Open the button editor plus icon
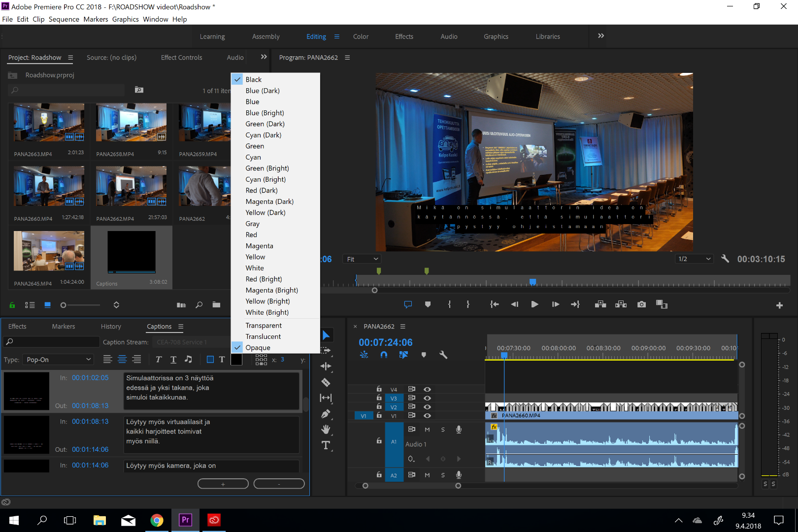Screen dimensions: 798x532 [x=779, y=305]
